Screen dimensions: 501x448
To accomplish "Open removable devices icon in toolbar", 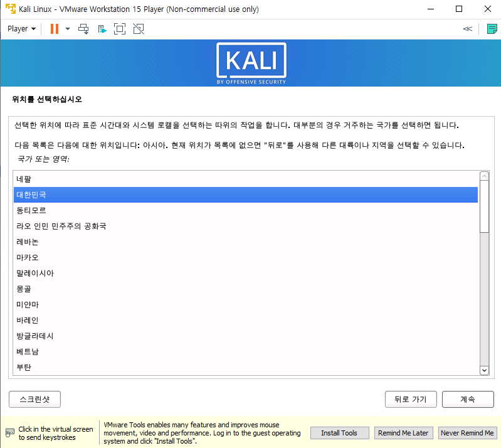I will point(102,29).
